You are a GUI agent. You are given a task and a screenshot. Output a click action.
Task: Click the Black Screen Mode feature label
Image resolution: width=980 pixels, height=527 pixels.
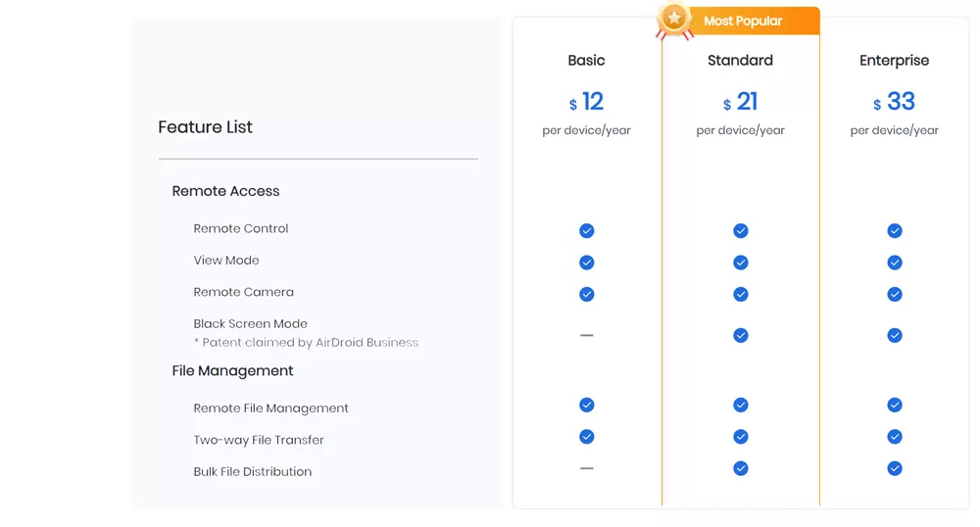point(250,324)
